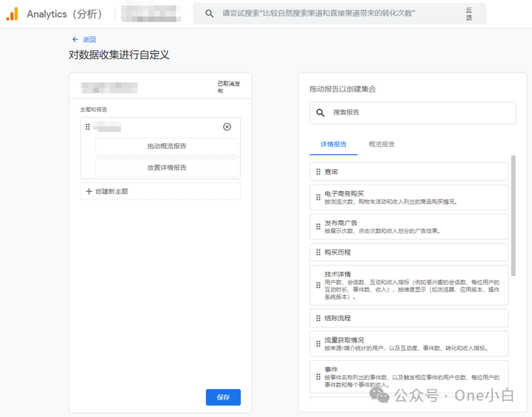Click the 拖动报告以创建集合 heading
Image resolution: width=532 pixels, height=417 pixels.
coord(343,89)
